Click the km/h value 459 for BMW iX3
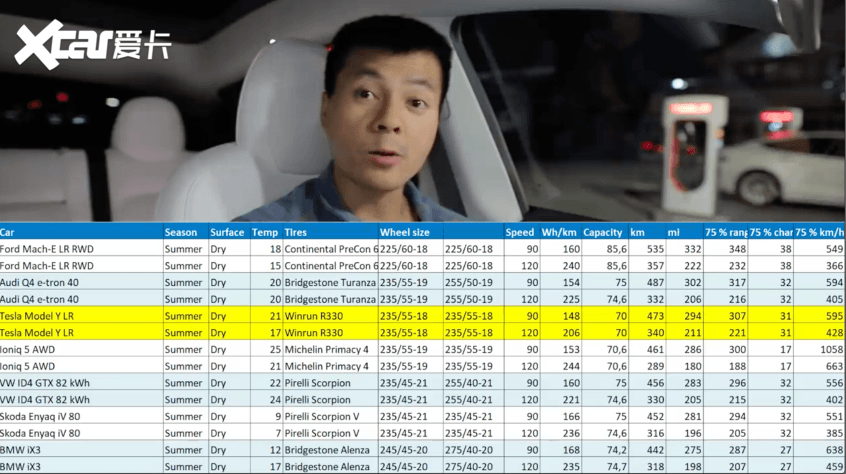 coord(834,466)
